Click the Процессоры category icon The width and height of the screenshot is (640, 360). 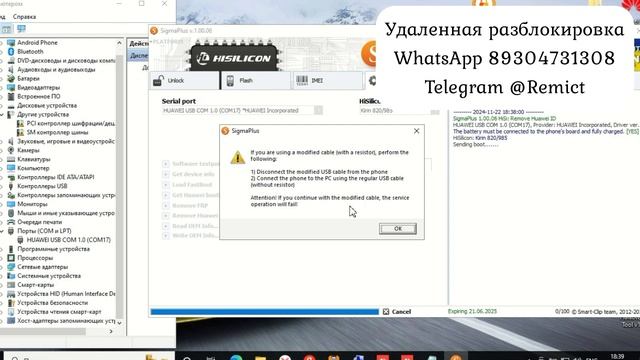click(x=11, y=258)
